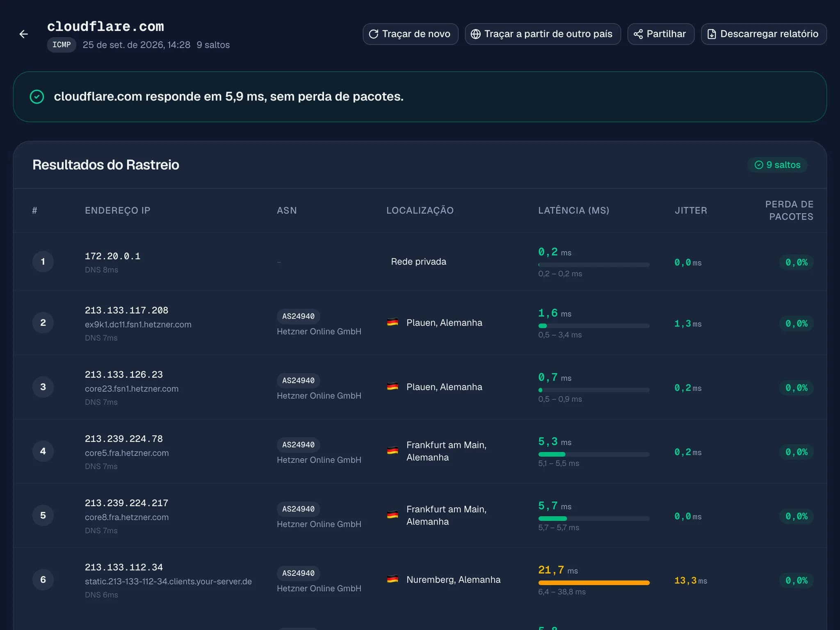Screen dimensions: 840x630
Task: Click the 9 saltos badge in results header
Action: 777,165
